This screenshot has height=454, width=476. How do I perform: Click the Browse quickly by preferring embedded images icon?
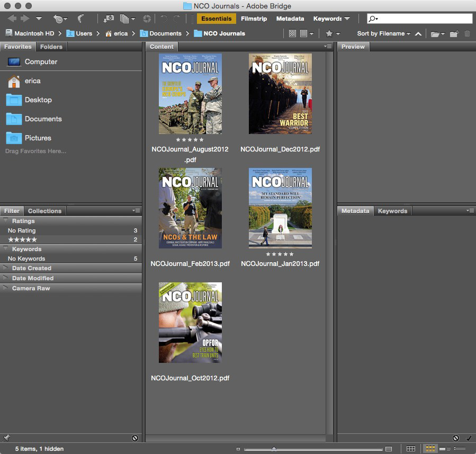[292, 33]
